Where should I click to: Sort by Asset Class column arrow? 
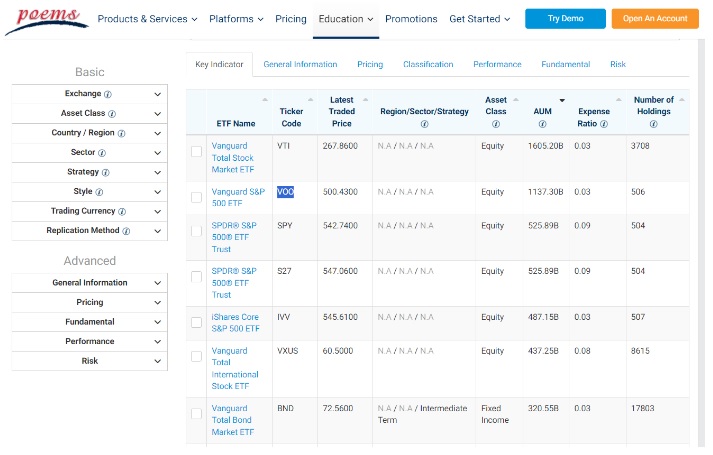pyautogui.click(x=516, y=100)
